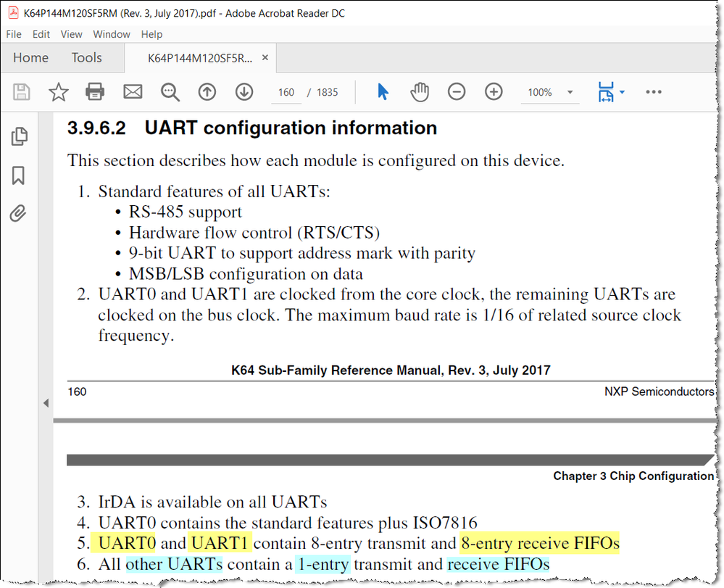
Task: Click the yellow highlighted "UART1" text
Action: coord(220,543)
